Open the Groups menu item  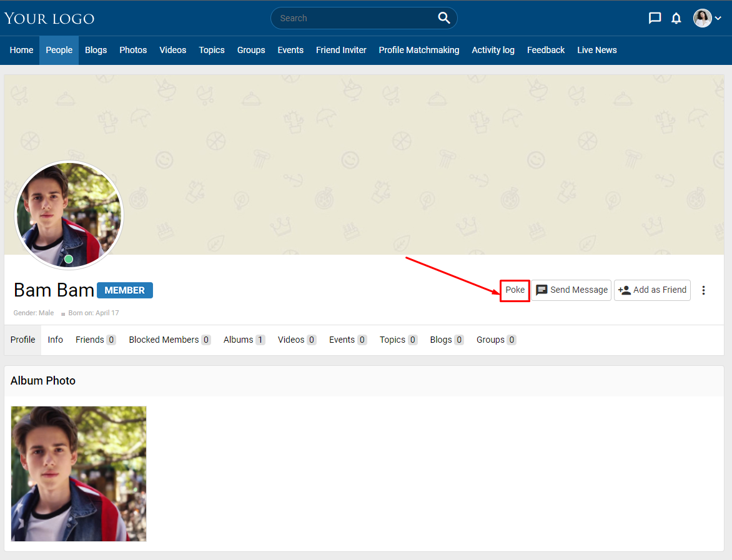tap(251, 50)
